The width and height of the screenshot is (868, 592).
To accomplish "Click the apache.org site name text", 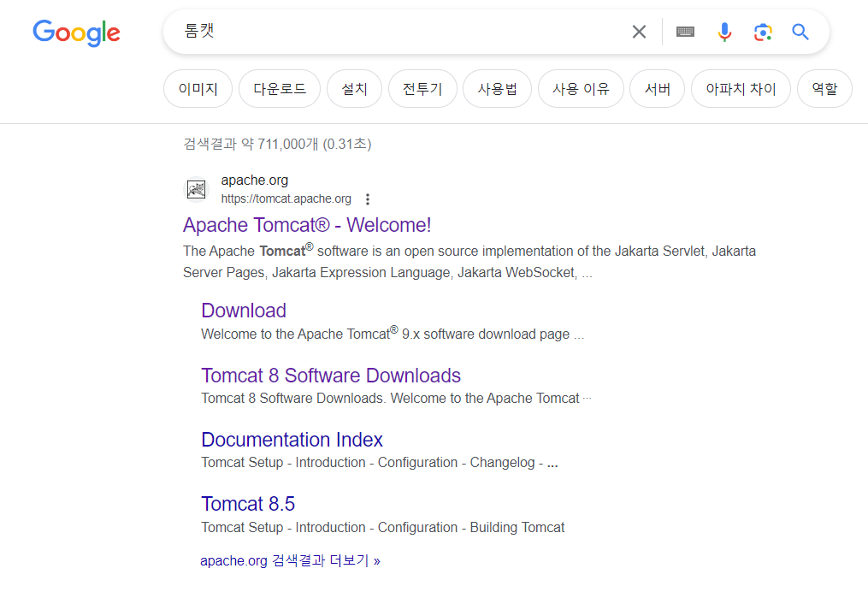I will click(255, 181).
